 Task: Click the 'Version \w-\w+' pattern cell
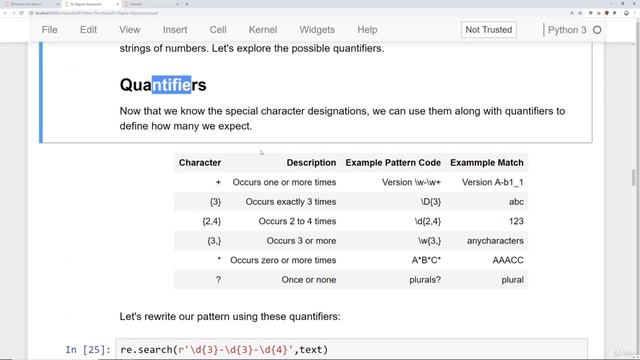click(411, 182)
